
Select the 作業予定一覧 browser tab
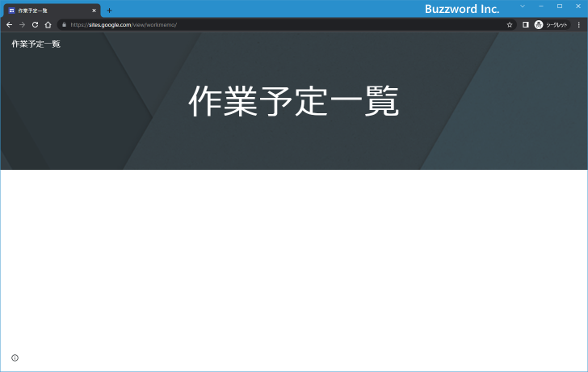52,11
